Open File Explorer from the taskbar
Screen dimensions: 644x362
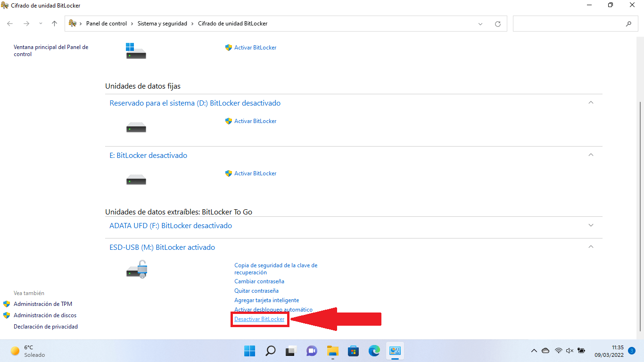click(333, 351)
